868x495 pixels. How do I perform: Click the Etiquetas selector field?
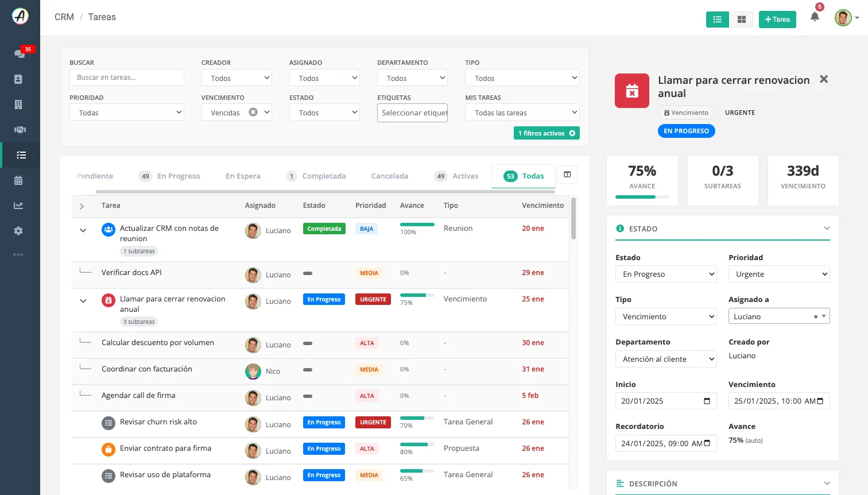(x=412, y=113)
